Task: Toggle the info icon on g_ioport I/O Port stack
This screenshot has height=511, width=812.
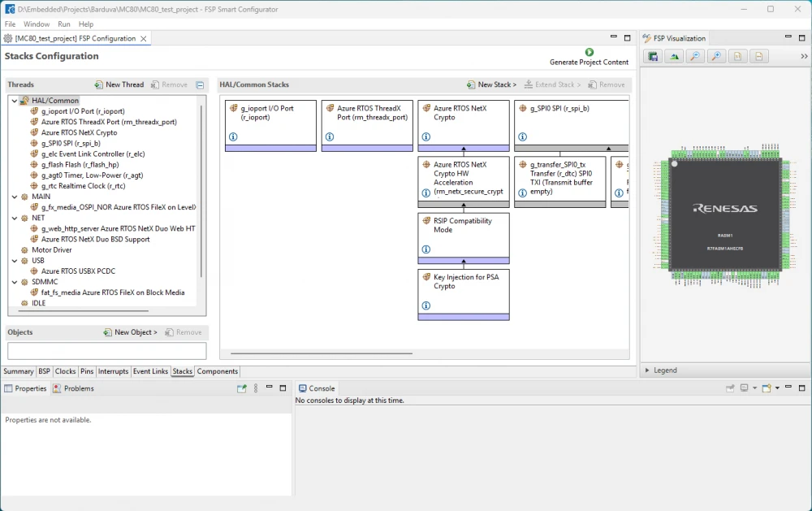Action: point(233,137)
